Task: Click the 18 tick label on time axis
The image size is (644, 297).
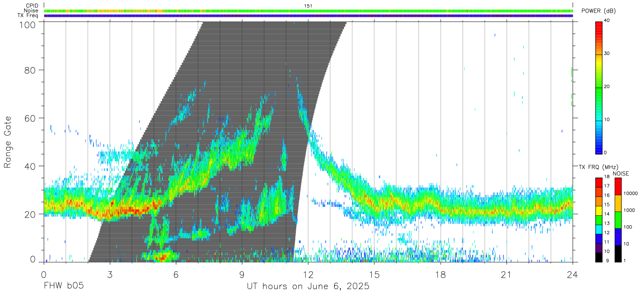Action: point(441,275)
